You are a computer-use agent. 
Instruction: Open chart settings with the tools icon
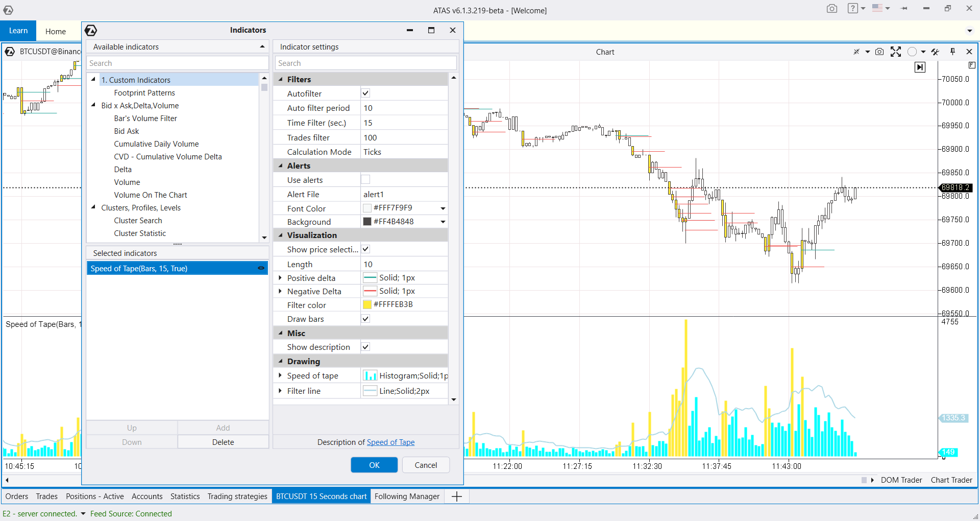coord(935,52)
